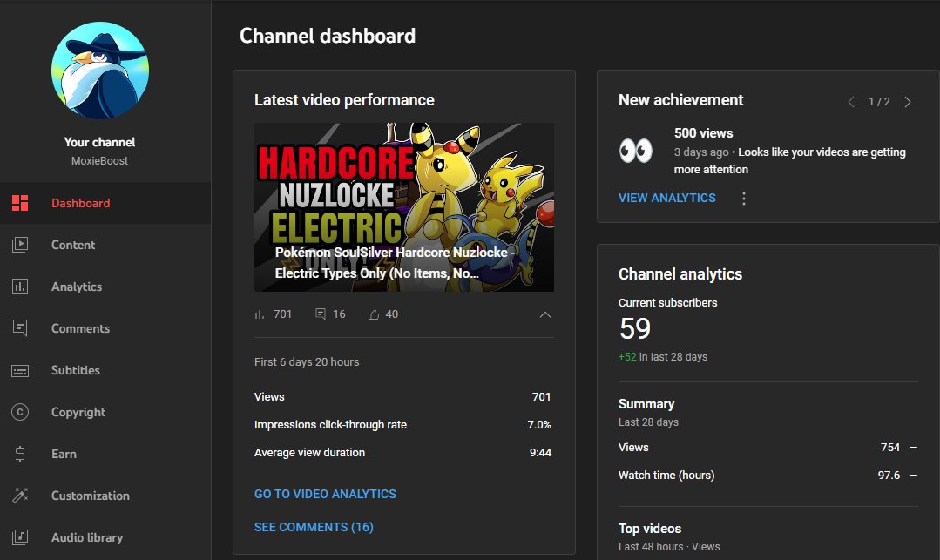Click the Channel dashboard page title
The height and width of the screenshot is (560, 940).
(x=328, y=36)
